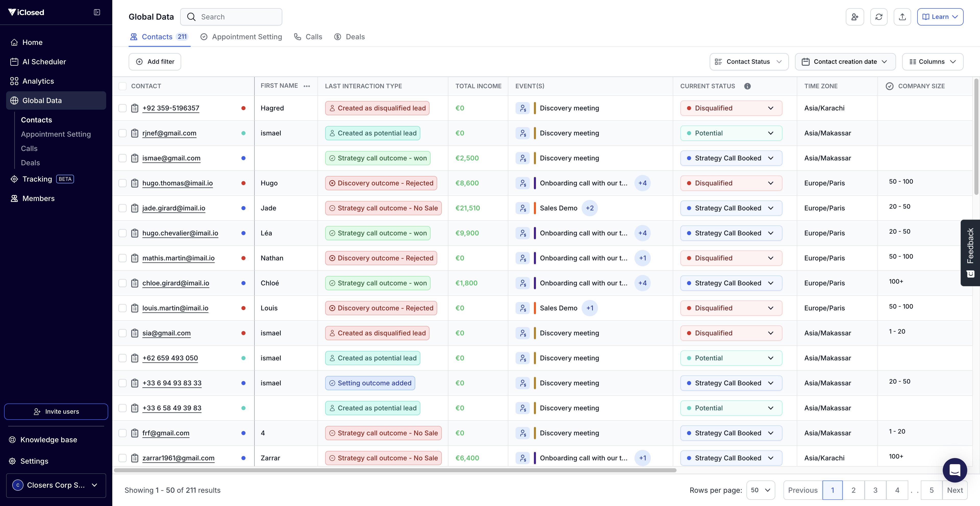Click the add contact icon button

(854, 17)
